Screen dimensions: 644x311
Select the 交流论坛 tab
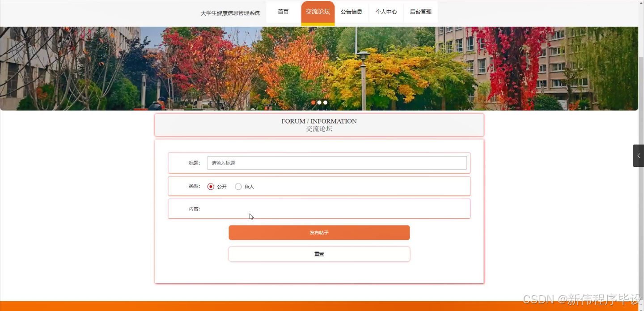coord(318,11)
